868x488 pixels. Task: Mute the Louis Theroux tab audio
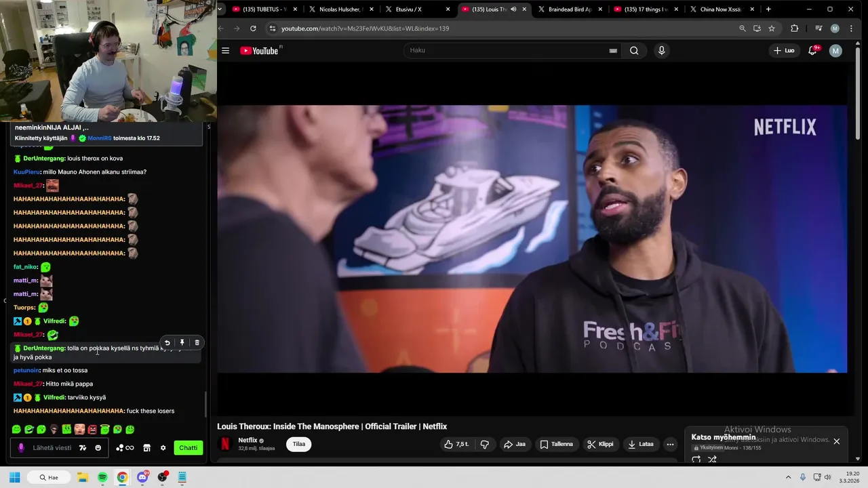coord(513,9)
